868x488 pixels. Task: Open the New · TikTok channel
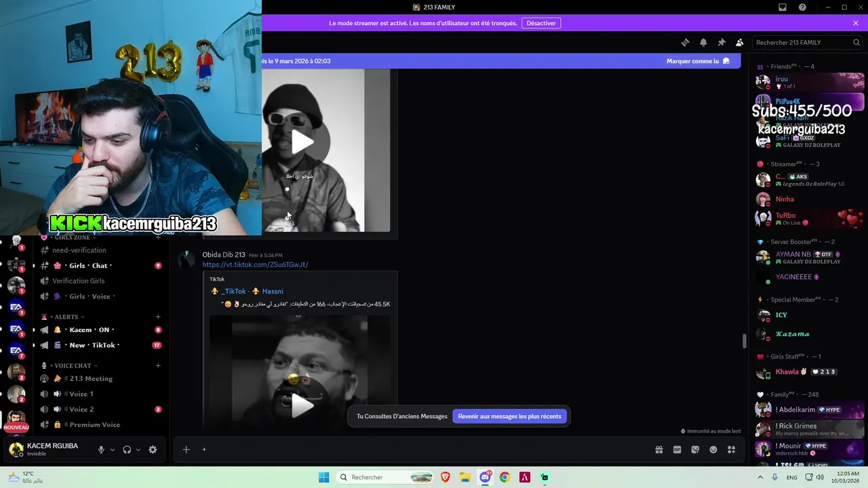100,345
